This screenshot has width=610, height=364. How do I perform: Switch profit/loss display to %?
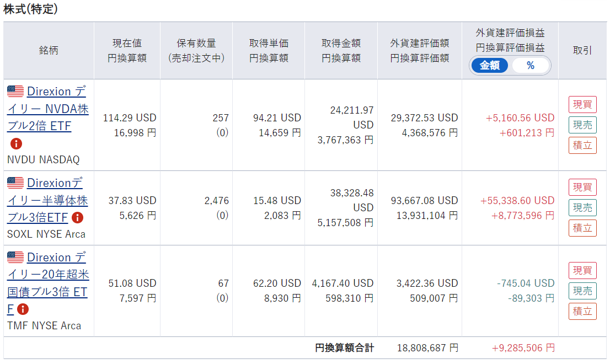point(530,65)
